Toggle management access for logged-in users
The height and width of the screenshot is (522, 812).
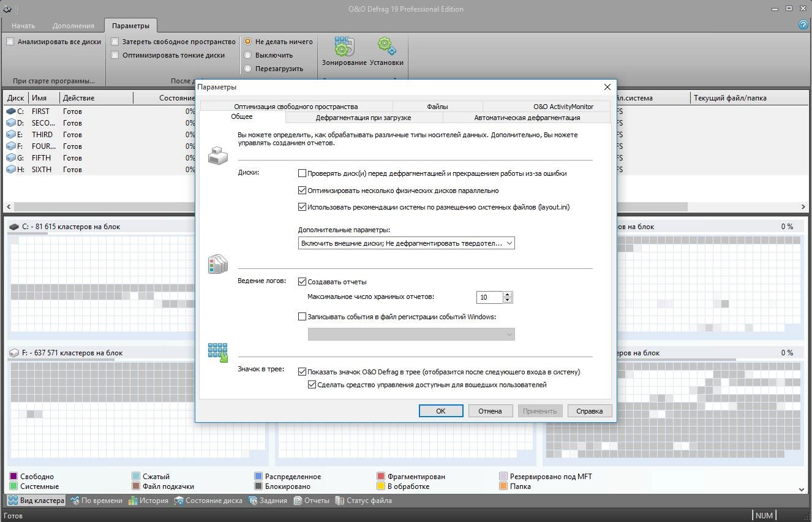312,385
